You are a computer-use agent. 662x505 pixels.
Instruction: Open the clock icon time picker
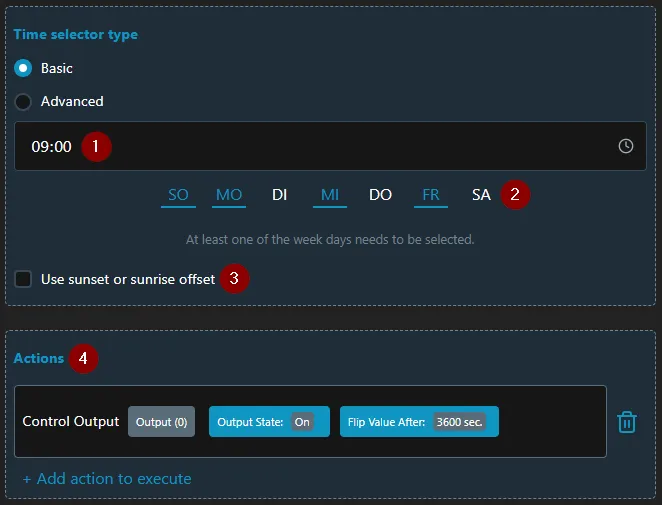tap(626, 146)
